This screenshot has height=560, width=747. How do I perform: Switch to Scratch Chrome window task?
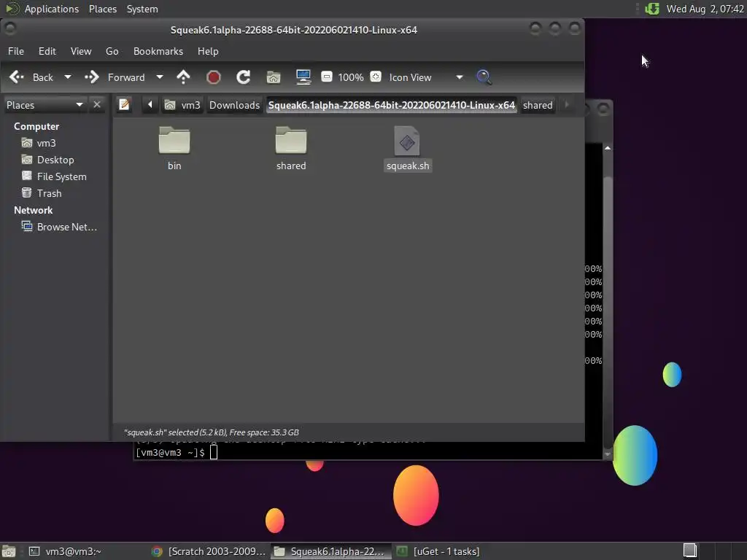pyautogui.click(x=209, y=551)
